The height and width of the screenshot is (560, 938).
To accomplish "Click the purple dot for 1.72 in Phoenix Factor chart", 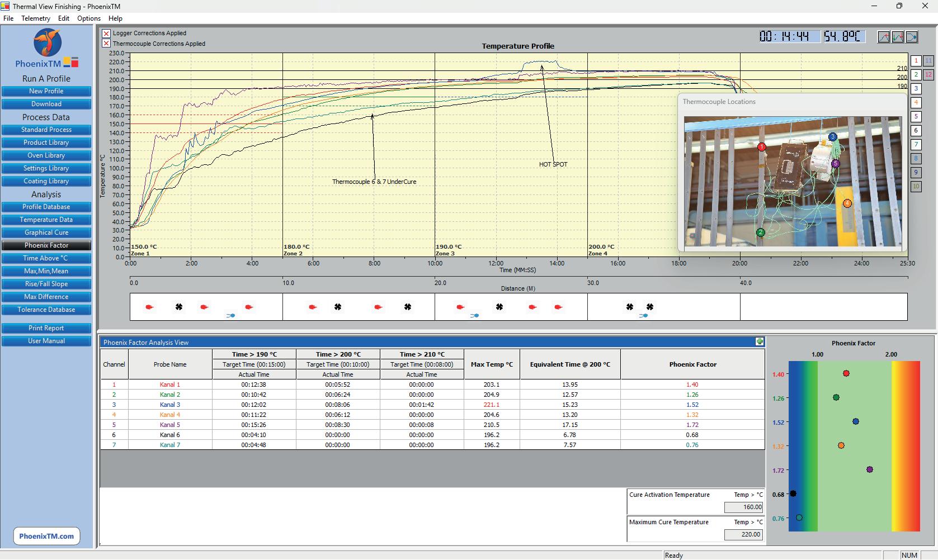I will [870, 469].
